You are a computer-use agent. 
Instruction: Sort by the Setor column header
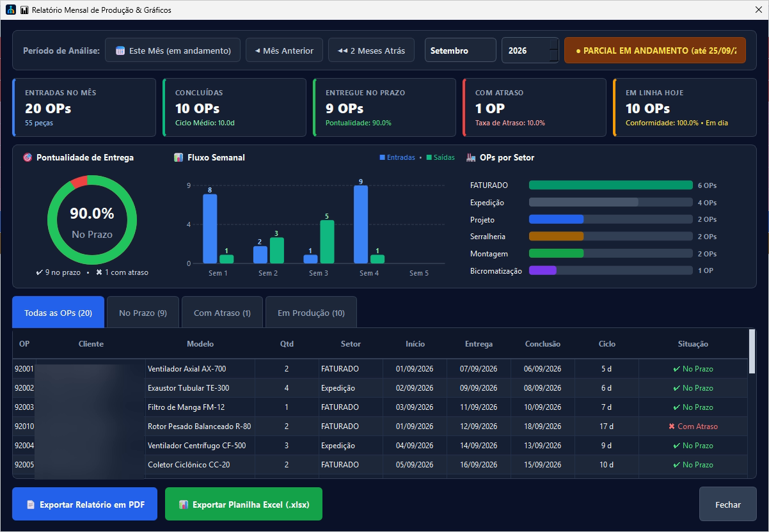pos(351,344)
